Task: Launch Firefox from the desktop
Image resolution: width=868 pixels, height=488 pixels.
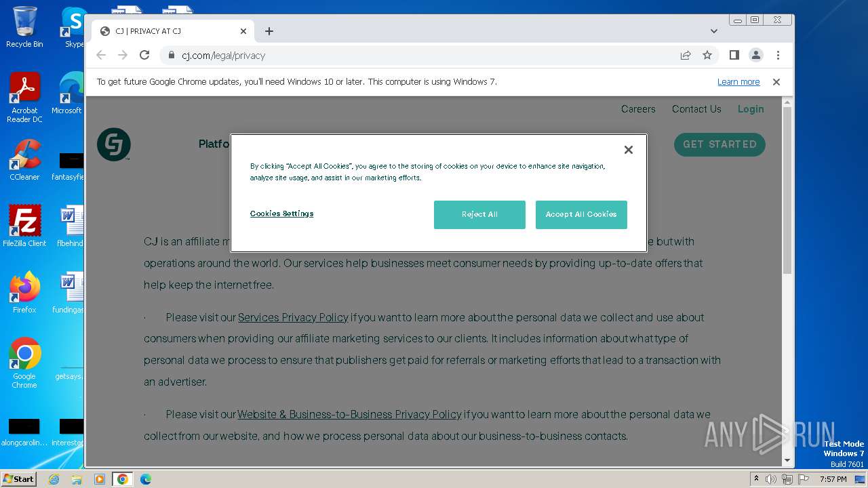Action: [24, 292]
